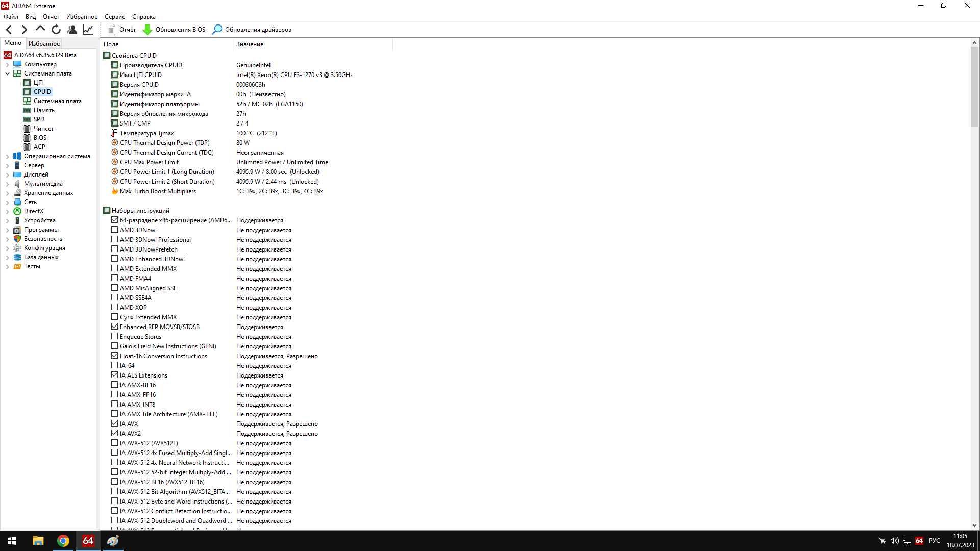Click the Конфигурация icon in tree
980x551 pixels.
(x=17, y=248)
